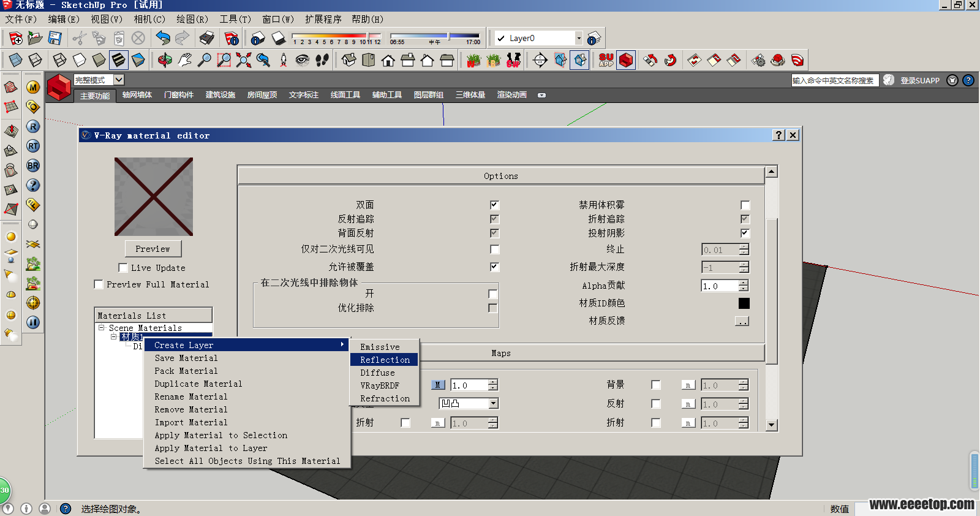Start V-Ray batch render BR icon

(33, 165)
